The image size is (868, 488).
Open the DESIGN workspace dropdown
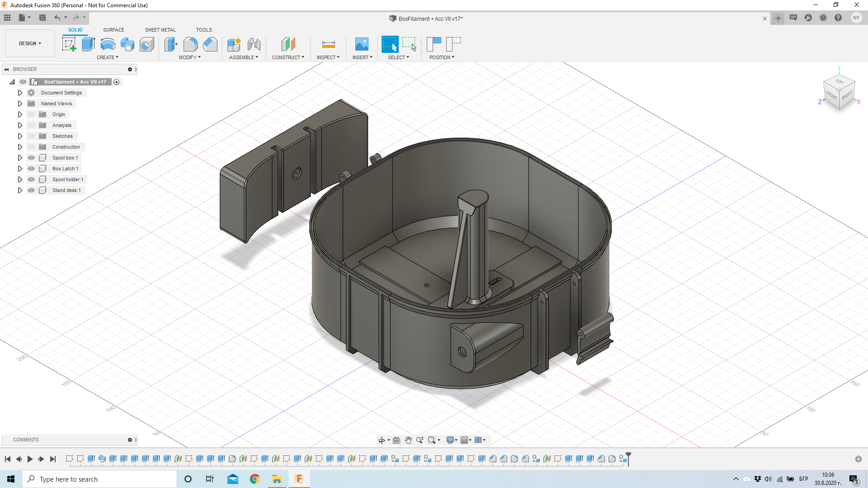tap(29, 43)
